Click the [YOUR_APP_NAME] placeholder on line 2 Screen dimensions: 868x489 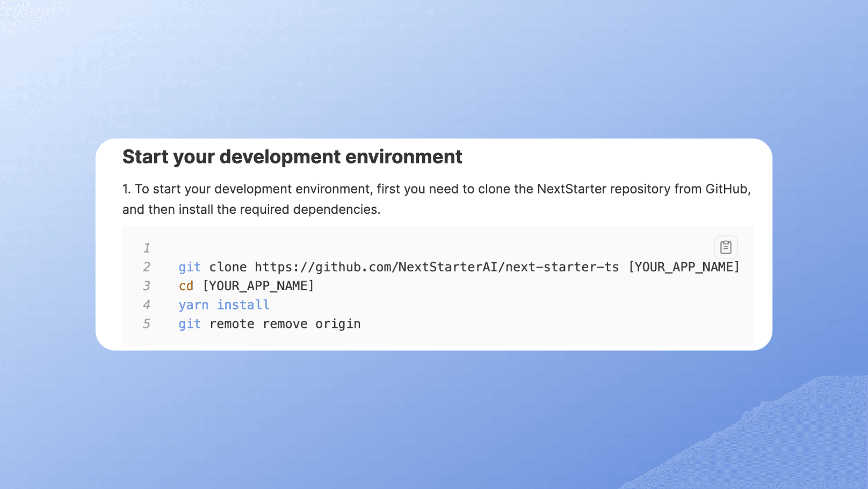tap(684, 267)
